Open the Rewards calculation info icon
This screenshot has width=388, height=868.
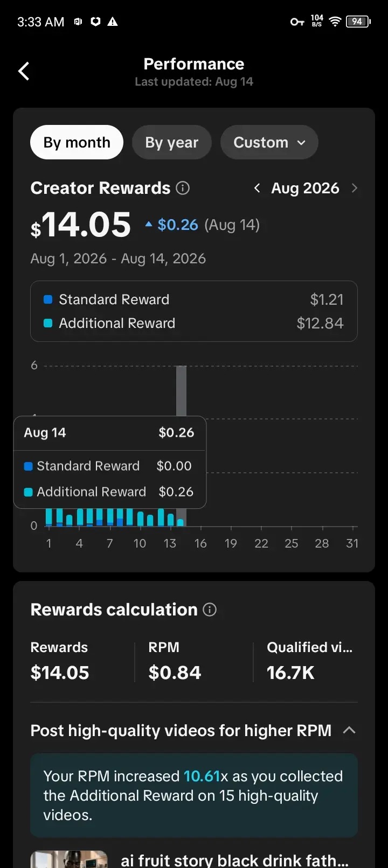coord(210,610)
